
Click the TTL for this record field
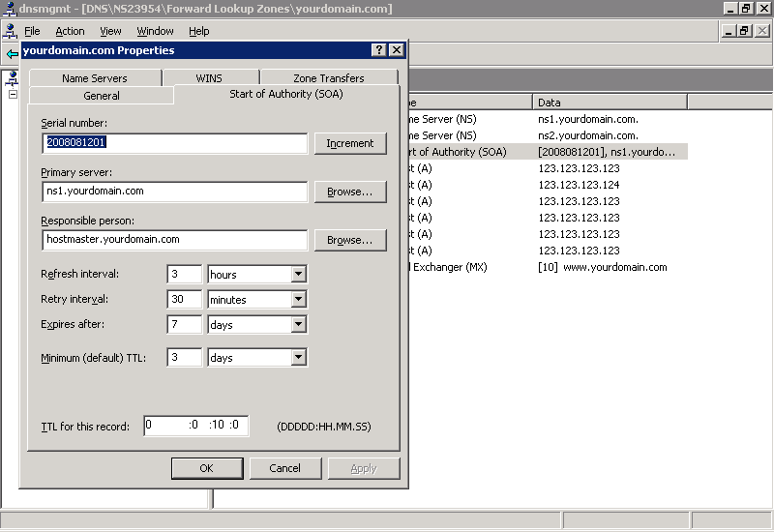[196, 426]
